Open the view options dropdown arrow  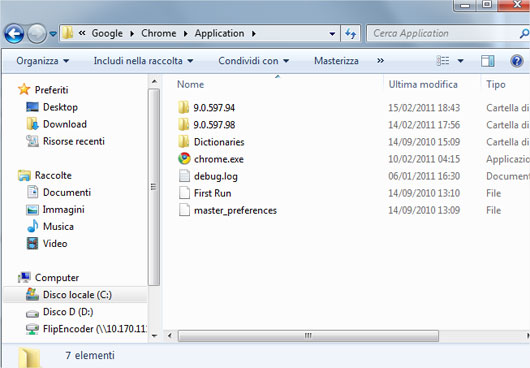(x=460, y=61)
